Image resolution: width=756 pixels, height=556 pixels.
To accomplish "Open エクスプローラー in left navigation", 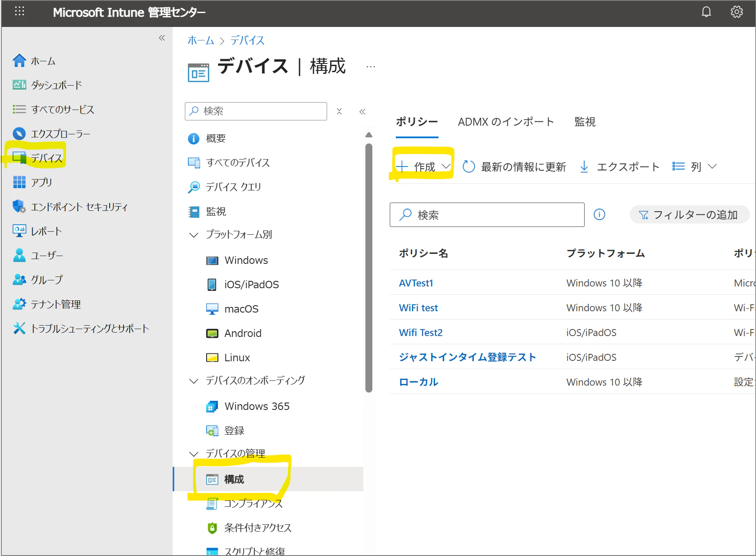I will 51,134.
